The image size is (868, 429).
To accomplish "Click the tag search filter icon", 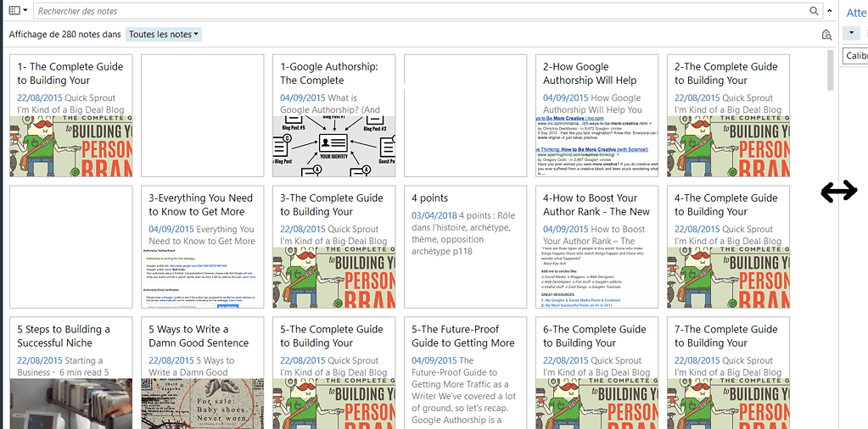I will point(826,35).
